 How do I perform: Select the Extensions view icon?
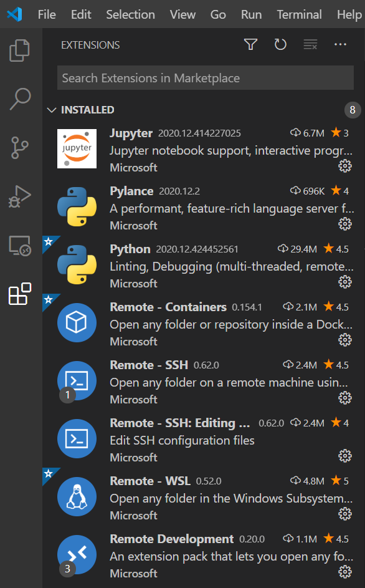19,293
